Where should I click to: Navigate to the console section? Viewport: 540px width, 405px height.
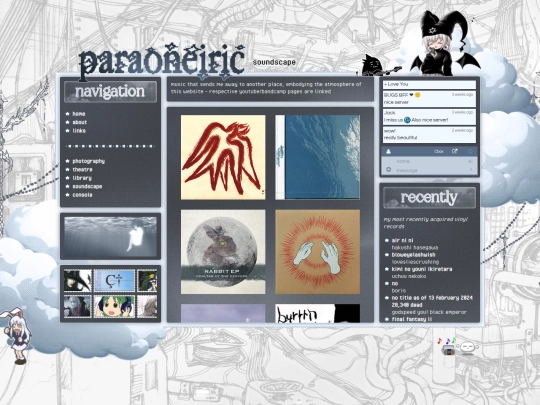[x=82, y=195]
